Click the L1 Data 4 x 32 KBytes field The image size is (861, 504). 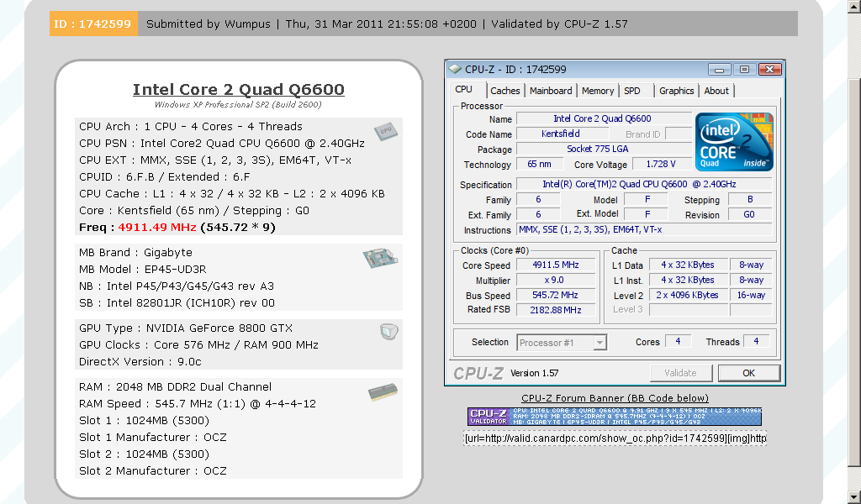click(x=688, y=265)
